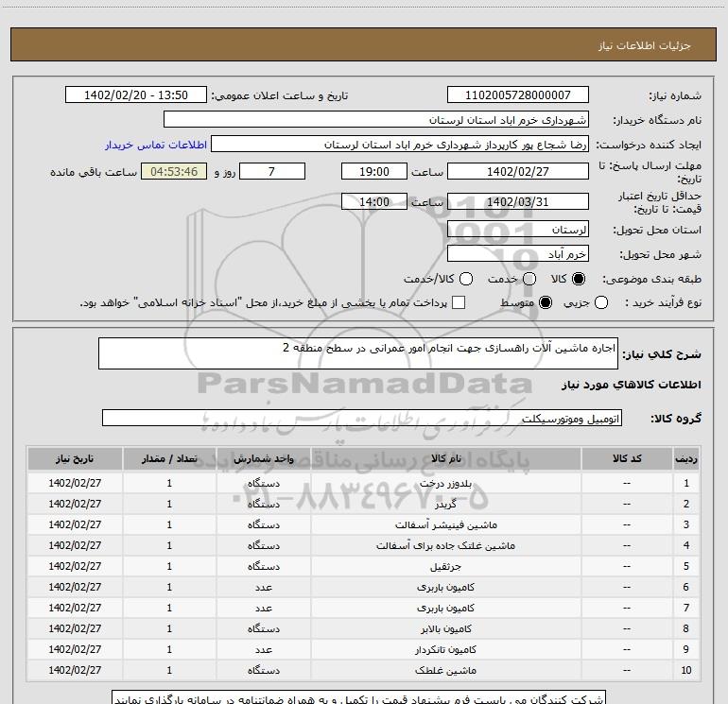Click the ماشین فینیشر آسفالت item name
The image size is (728, 704).
[445, 524]
